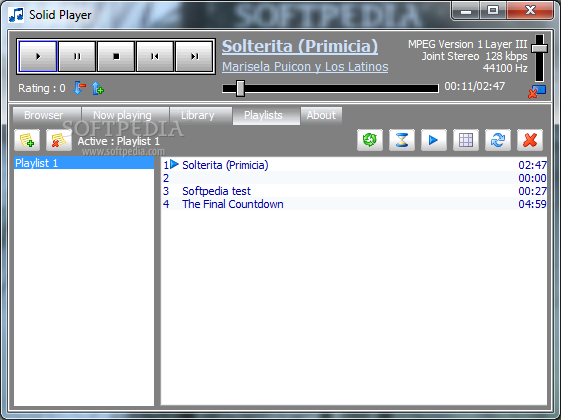Viewport: 561px width, 420px height.
Task: Click the red X remove icon
Action: [530, 140]
